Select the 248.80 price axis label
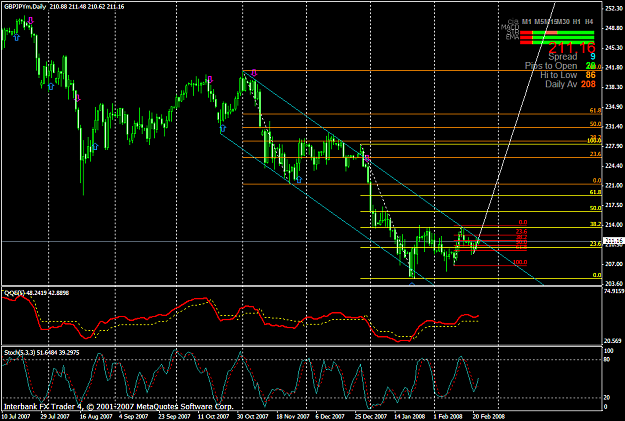625x421 pixels. click(x=614, y=28)
